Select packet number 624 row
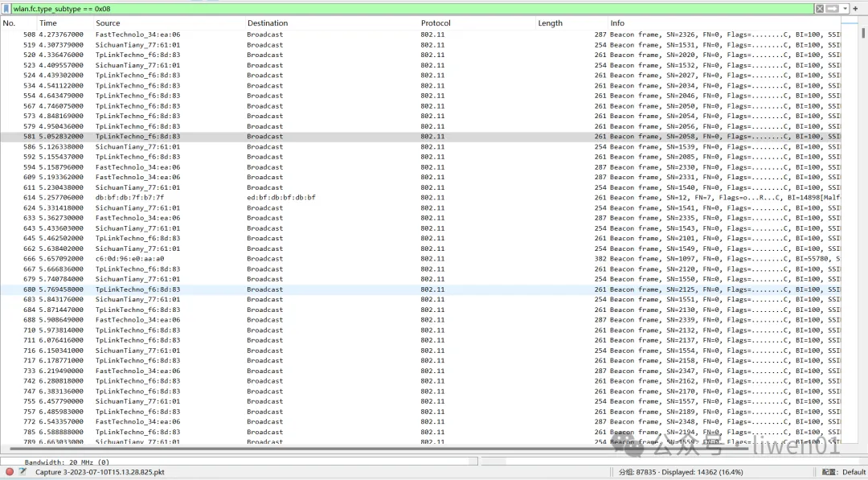The image size is (868, 480). [x=420, y=207]
